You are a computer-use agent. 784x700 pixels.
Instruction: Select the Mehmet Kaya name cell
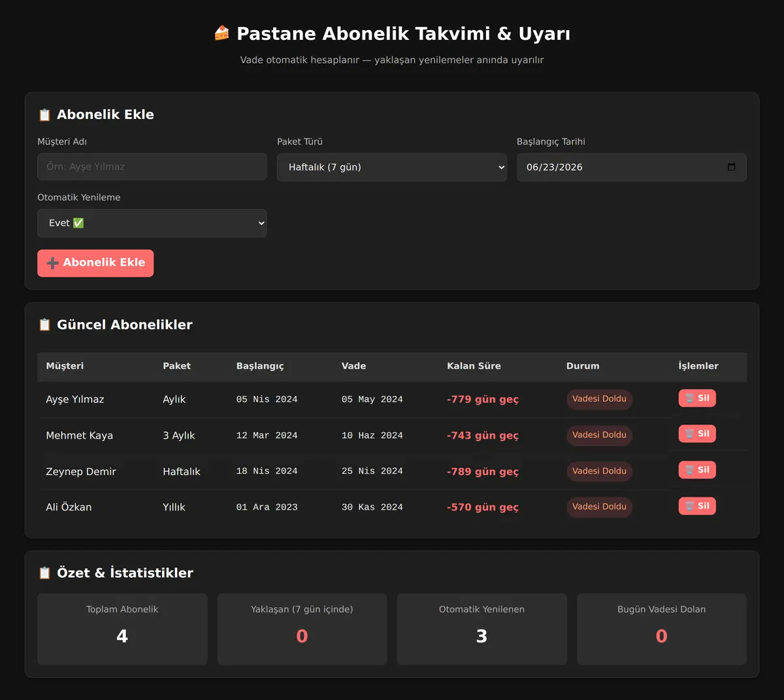coord(79,435)
